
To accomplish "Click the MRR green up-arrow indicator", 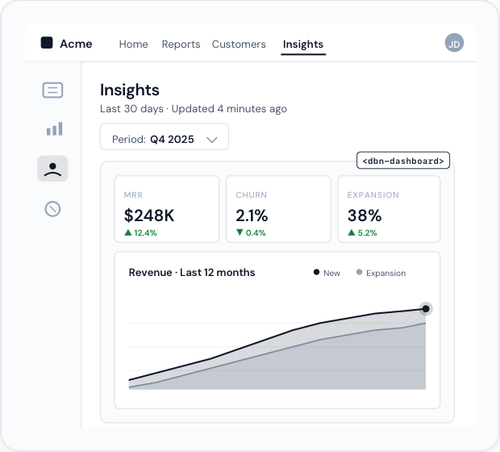I will pos(128,233).
